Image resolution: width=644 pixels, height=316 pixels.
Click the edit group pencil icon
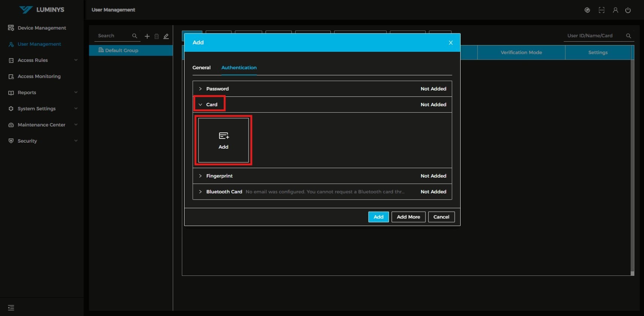pyautogui.click(x=166, y=36)
